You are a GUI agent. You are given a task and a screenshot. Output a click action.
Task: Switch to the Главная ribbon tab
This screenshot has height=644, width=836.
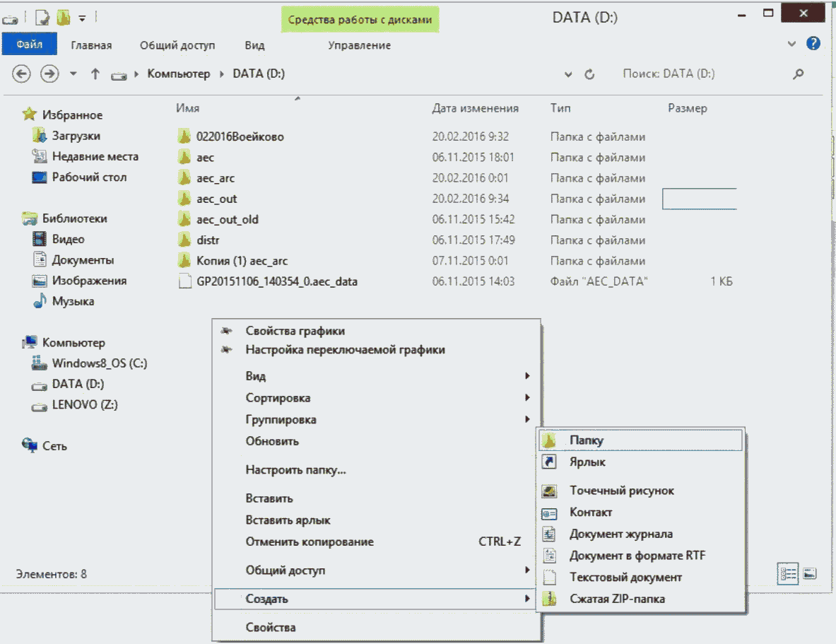point(91,45)
